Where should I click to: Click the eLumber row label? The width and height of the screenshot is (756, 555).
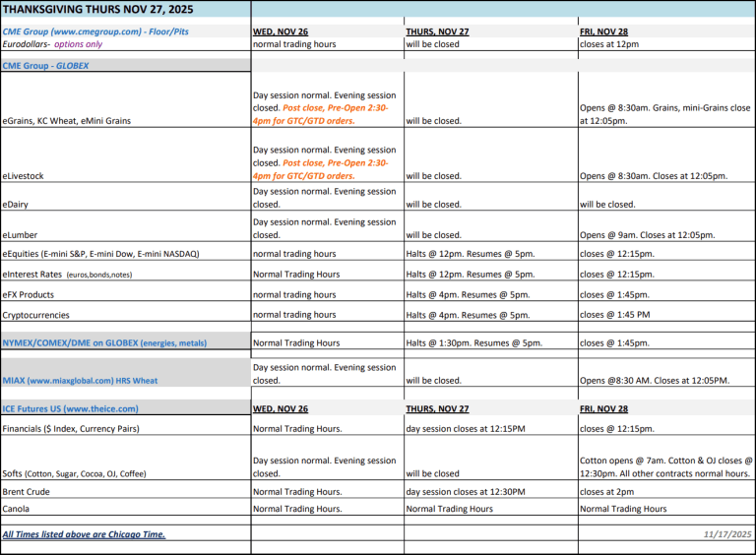[x=21, y=235]
